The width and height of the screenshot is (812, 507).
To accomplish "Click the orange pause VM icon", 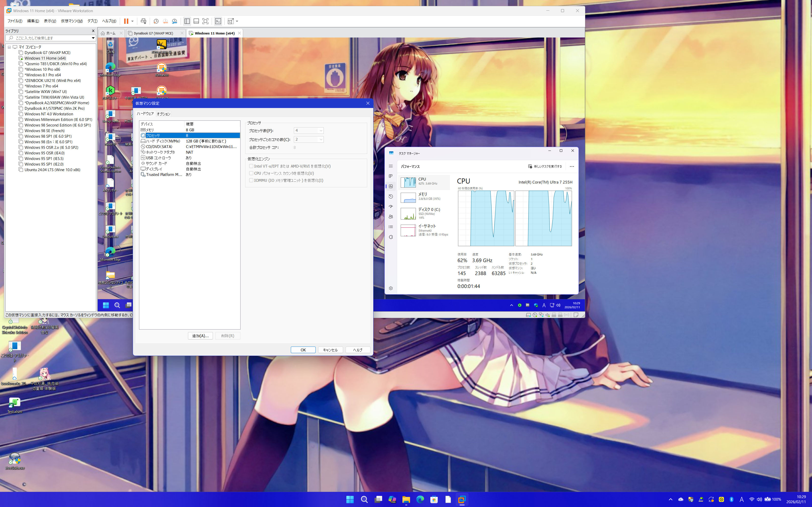I will [x=126, y=21].
